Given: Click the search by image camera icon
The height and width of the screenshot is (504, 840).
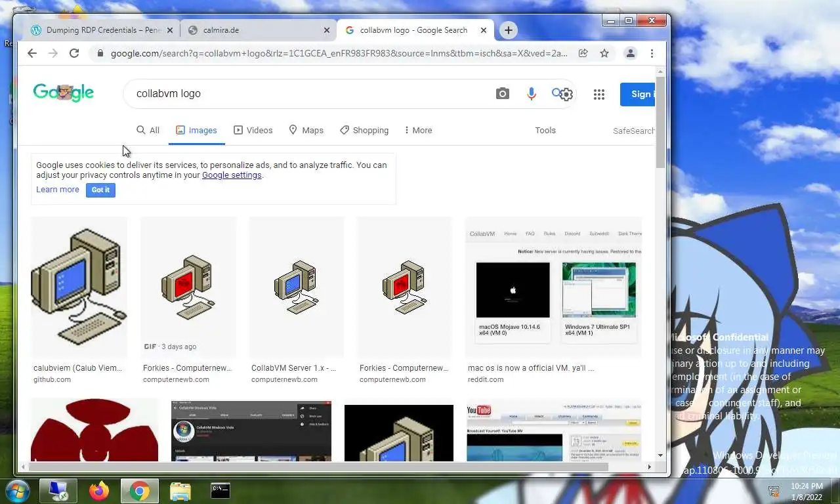Looking at the screenshot, I should pos(503,94).
